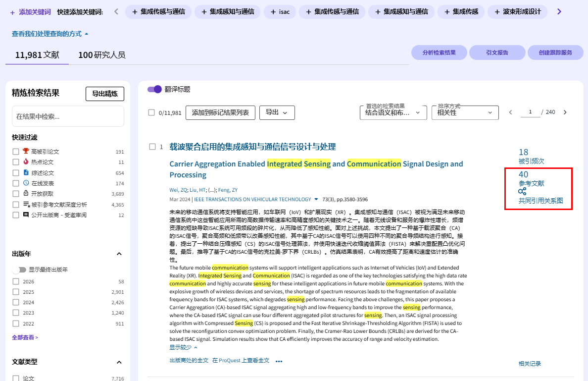This screenshot has height=381, width=588.
Task: Click the 分析检索结果 button
Action: pos(439,53)
